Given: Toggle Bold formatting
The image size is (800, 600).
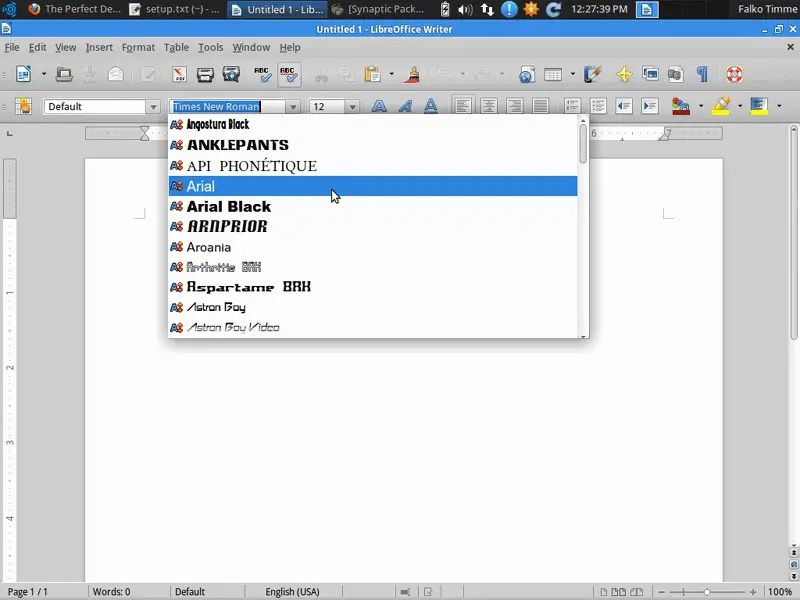Looking at the screenshot, I should (x=379, y=106).
